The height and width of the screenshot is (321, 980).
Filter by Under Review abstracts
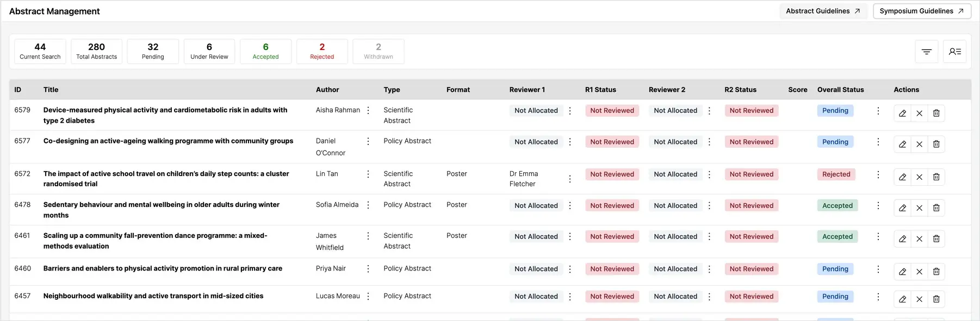(x=209, y=52)
